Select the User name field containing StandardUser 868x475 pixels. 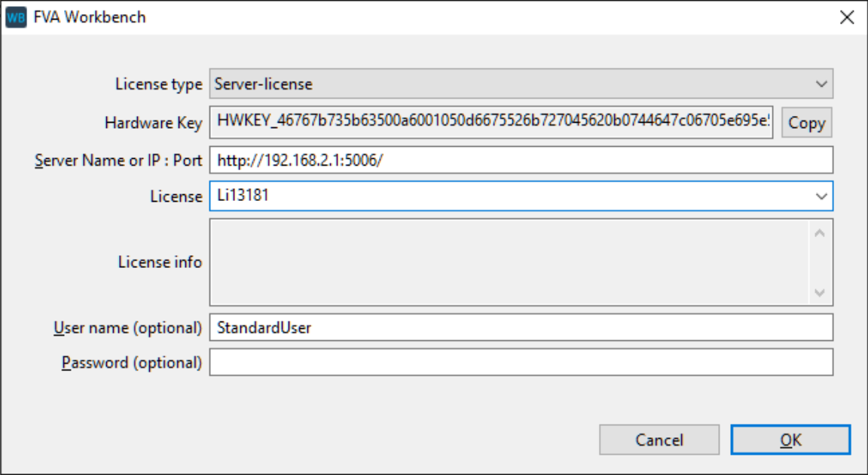pyautogui.click(x=521, y=327)
